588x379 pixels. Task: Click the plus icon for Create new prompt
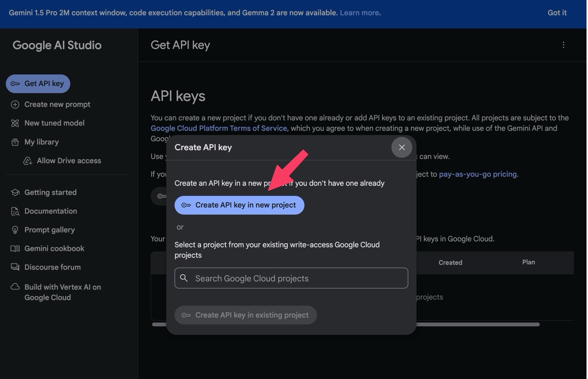pos(15,105)
